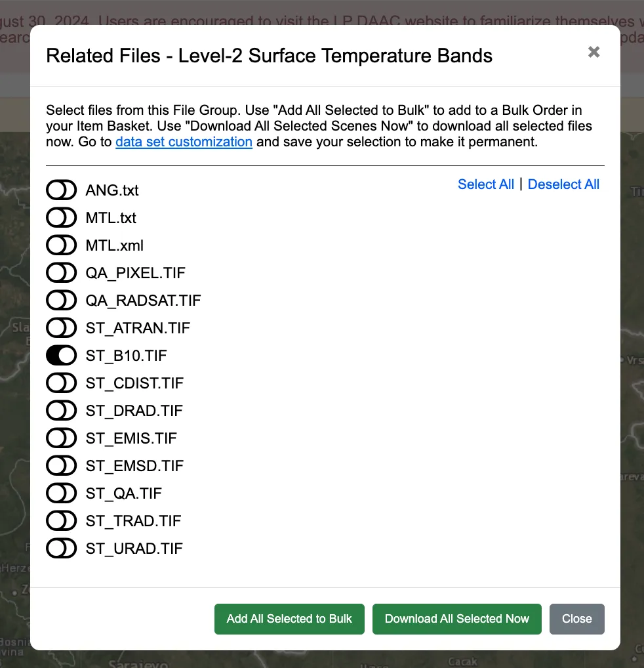The image size is (644, 668).
Task: Enable the ANG.txt toggle
Action: point(61,190)
